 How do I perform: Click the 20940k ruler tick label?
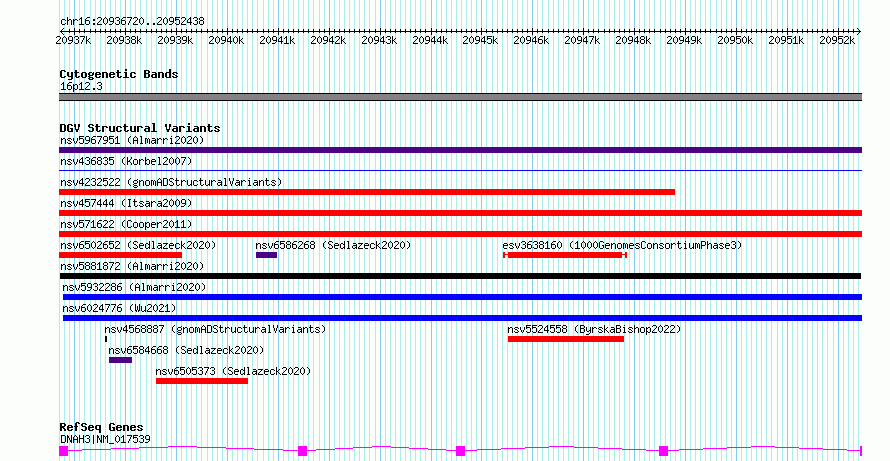(x=226, y=40)
